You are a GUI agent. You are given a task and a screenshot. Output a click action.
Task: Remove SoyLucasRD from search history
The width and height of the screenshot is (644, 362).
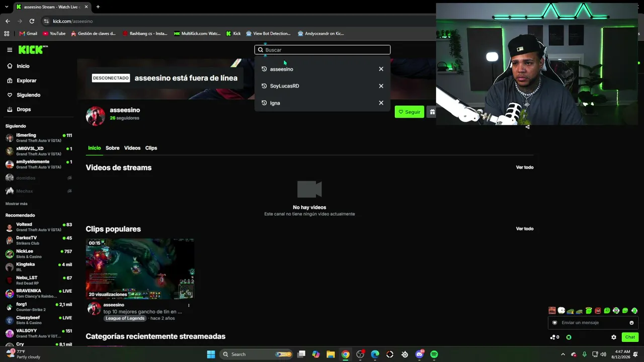381,86
